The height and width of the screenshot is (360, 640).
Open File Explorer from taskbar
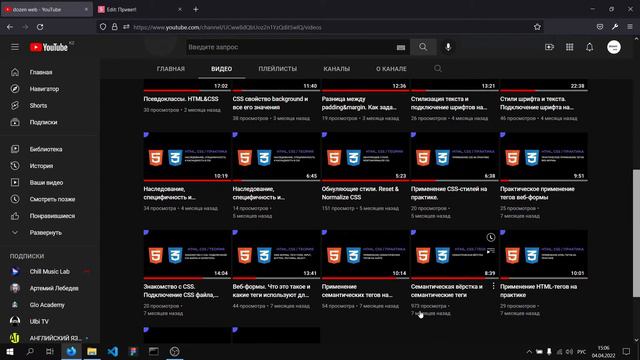pos(92,351)
